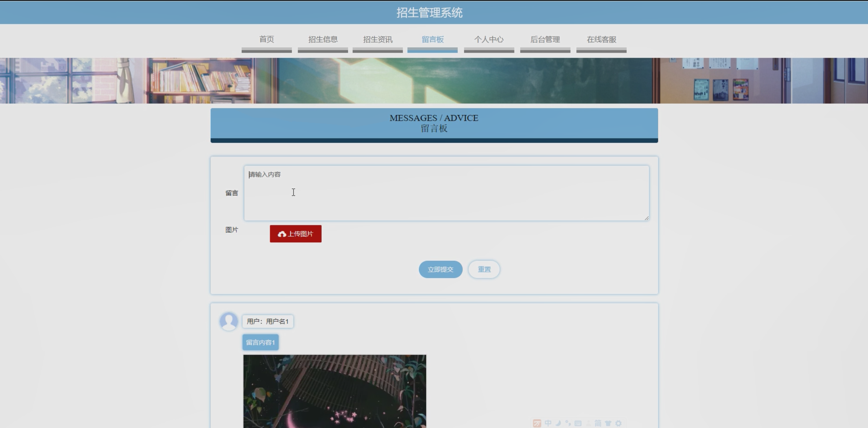Click the IME logo icon in the floating bar
868x428 pixels.
(x=537, y=423)
